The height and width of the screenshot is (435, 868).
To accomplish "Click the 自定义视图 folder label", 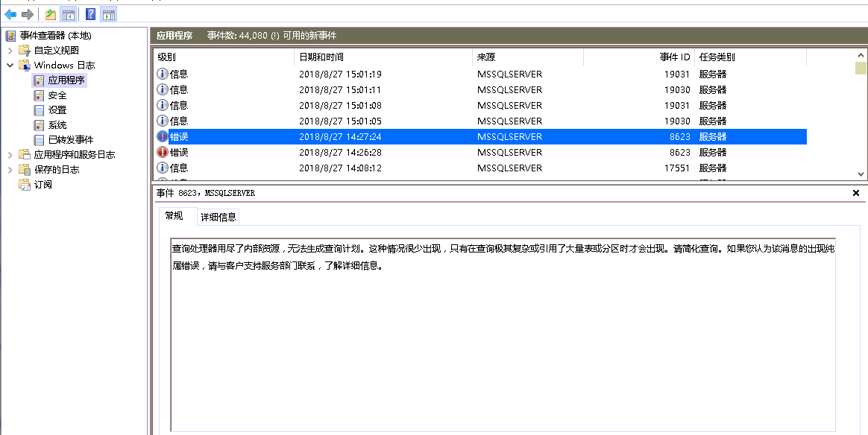I will tap(57, 51).
